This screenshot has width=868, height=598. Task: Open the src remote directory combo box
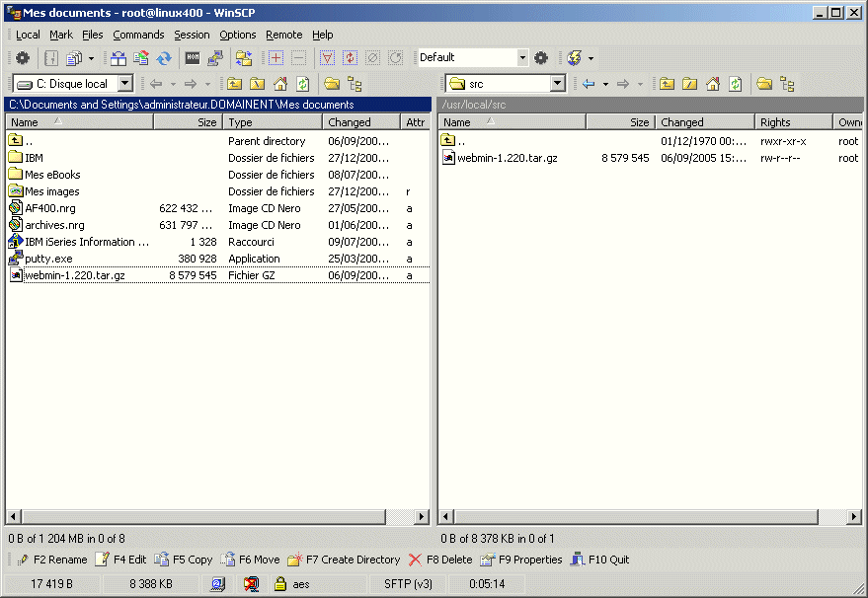point(506,84)
